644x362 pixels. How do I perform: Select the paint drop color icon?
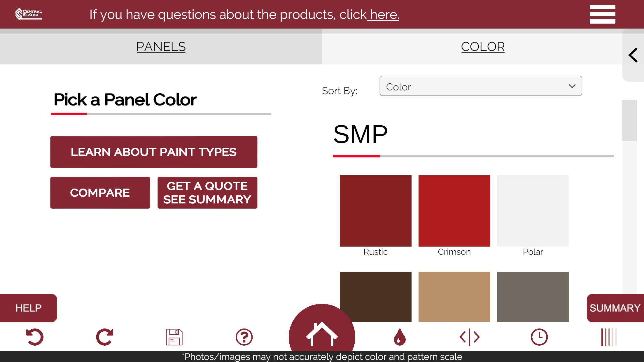click(400, 337)
